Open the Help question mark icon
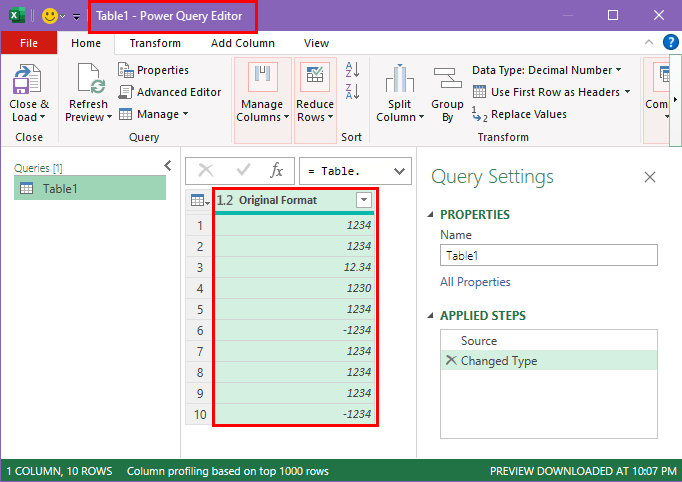Image resolution: width=682 pixels, height=482 pixels. pyautogui.click(x=671, y=42)
